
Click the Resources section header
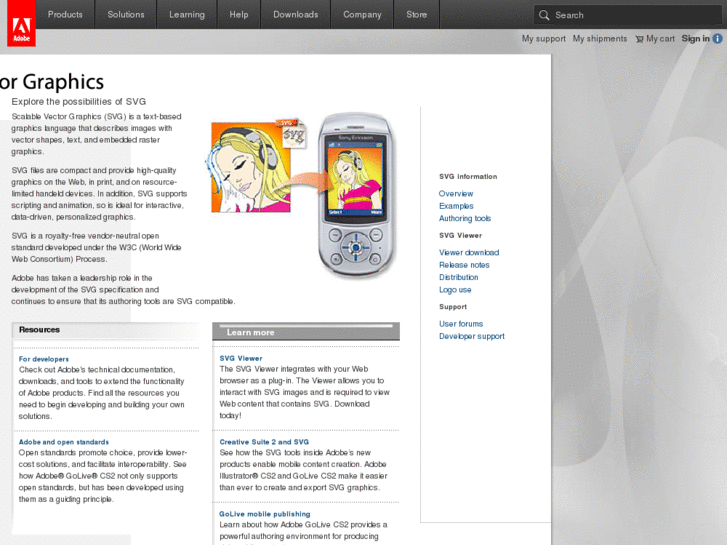[x=106, y=330]
